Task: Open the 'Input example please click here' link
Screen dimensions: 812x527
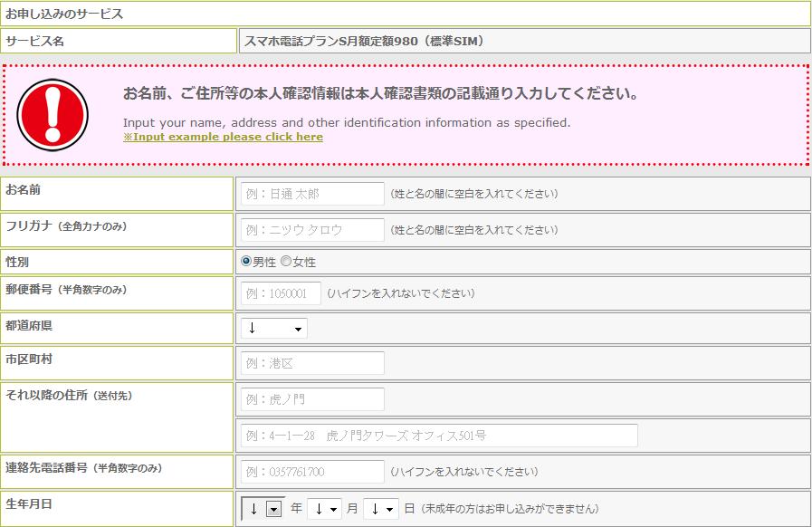Action: tap(223, 137)
